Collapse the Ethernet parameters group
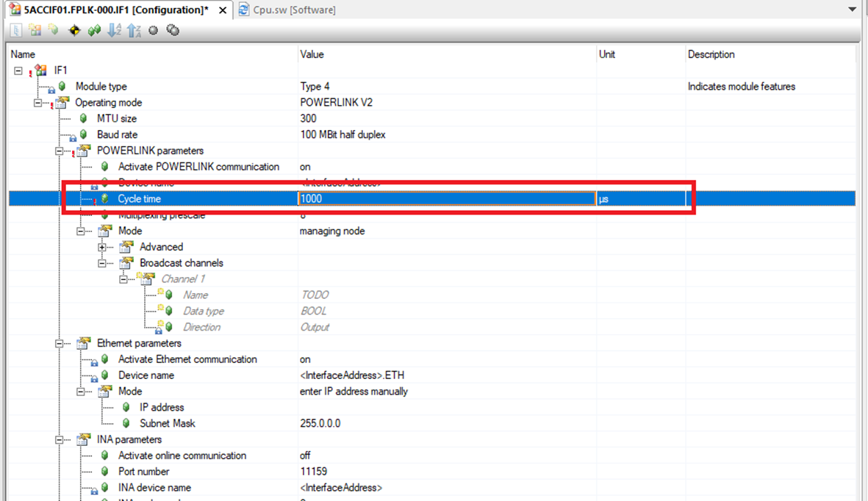868x501 pixels. coord(60,343)
